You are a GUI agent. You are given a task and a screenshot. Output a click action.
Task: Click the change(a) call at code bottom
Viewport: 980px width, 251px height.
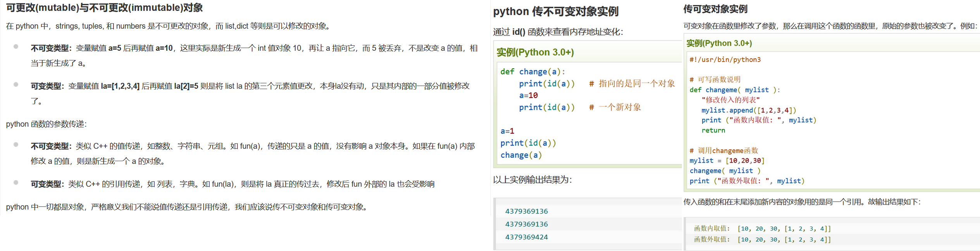click(521, 155)
